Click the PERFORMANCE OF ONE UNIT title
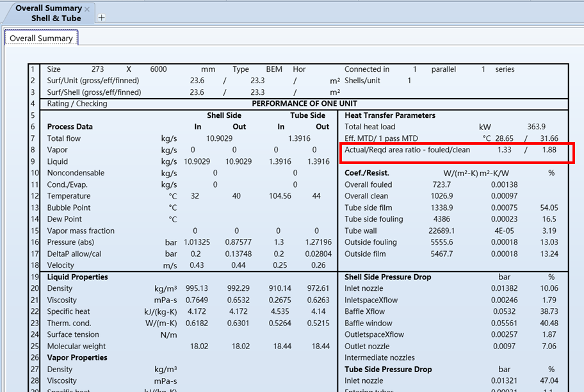The image size is (584, 392). (304, 104)
